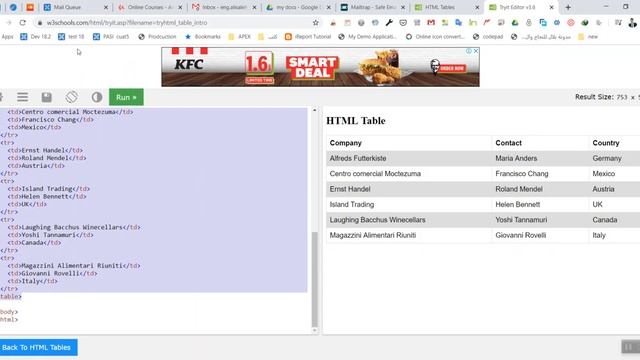
Task: Open the PASI cuat5 bookmark
Action: point(111,37)
